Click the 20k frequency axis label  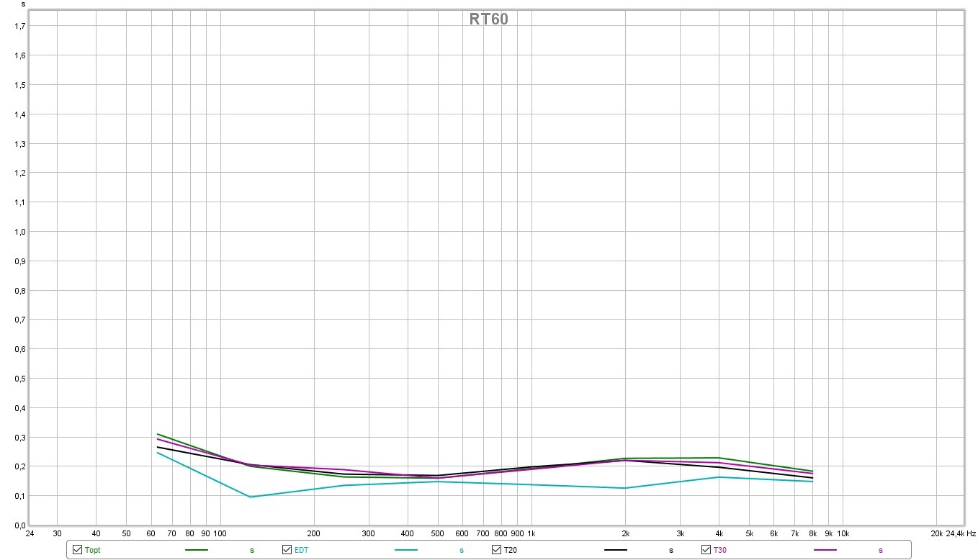(936, 534)
